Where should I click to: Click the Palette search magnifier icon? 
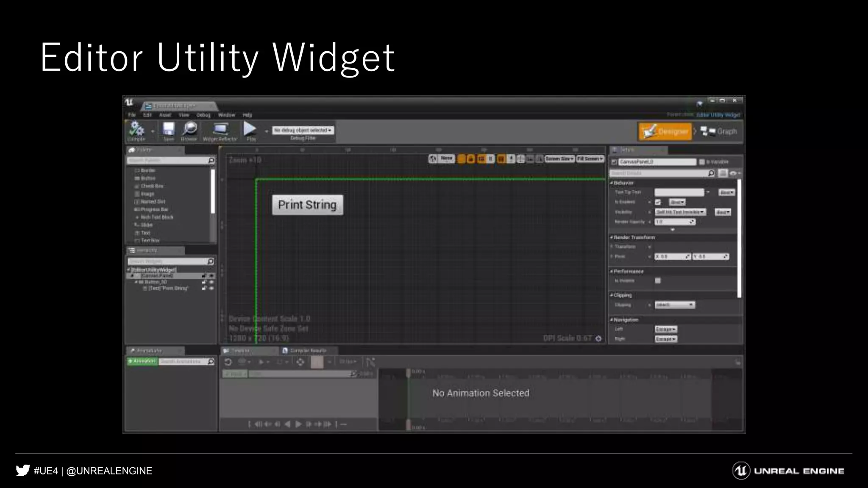211,161
